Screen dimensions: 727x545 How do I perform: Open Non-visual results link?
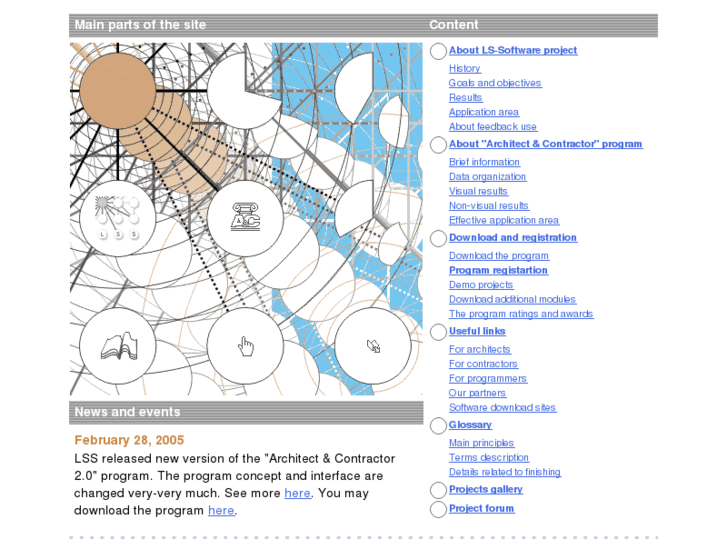(x=489, y=205)
